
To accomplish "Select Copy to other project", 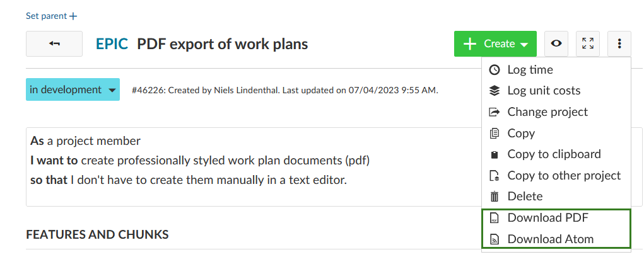I will (564, 176).
